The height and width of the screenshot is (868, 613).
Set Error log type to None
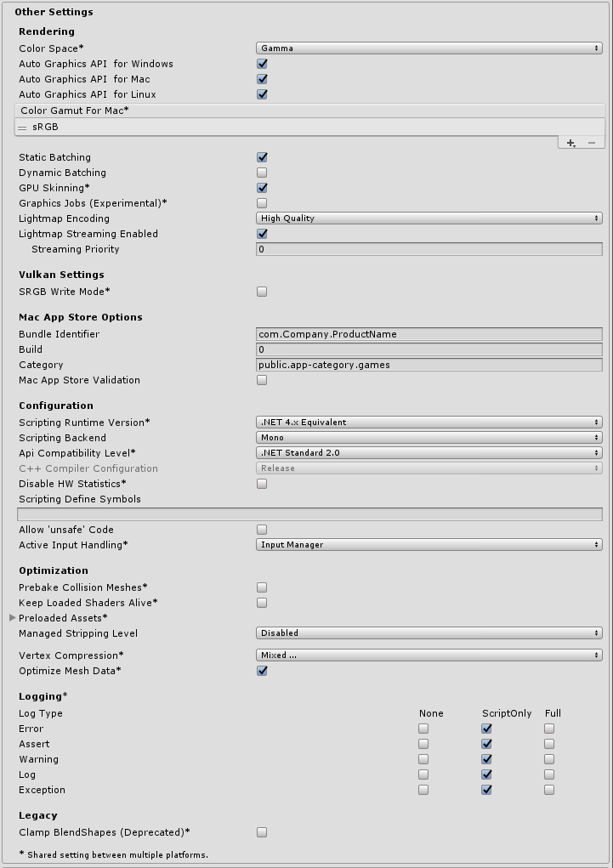tap(423, 729)
